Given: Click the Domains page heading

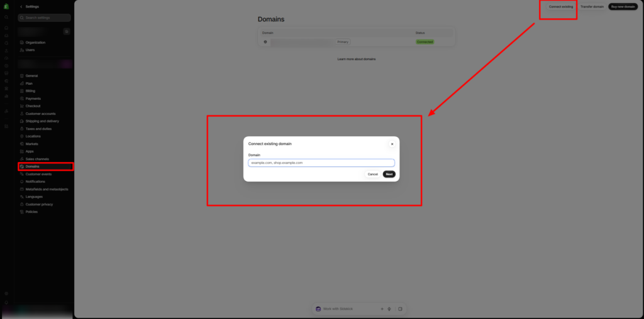Looking at the screenshot, I should point(271,19).
